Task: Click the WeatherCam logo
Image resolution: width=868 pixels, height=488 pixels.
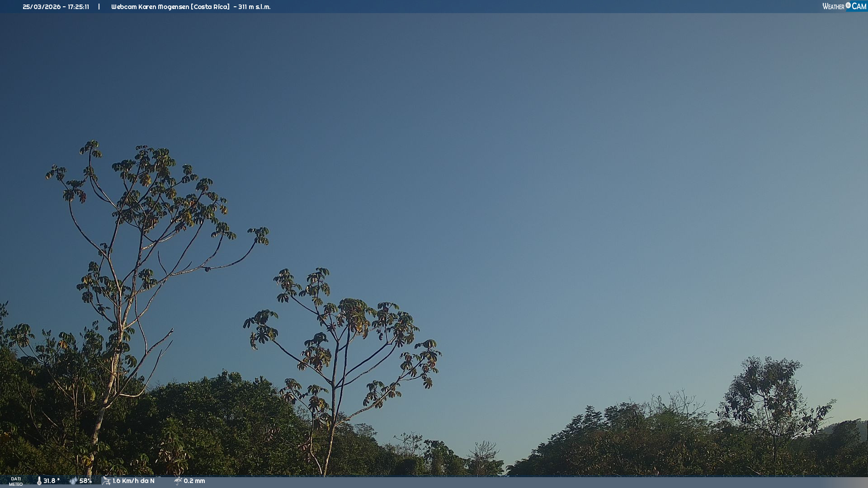Action: [x=844, y=6]
